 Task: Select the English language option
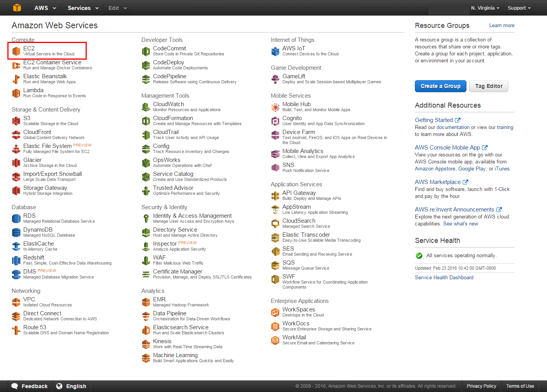[x=71, y=386]
